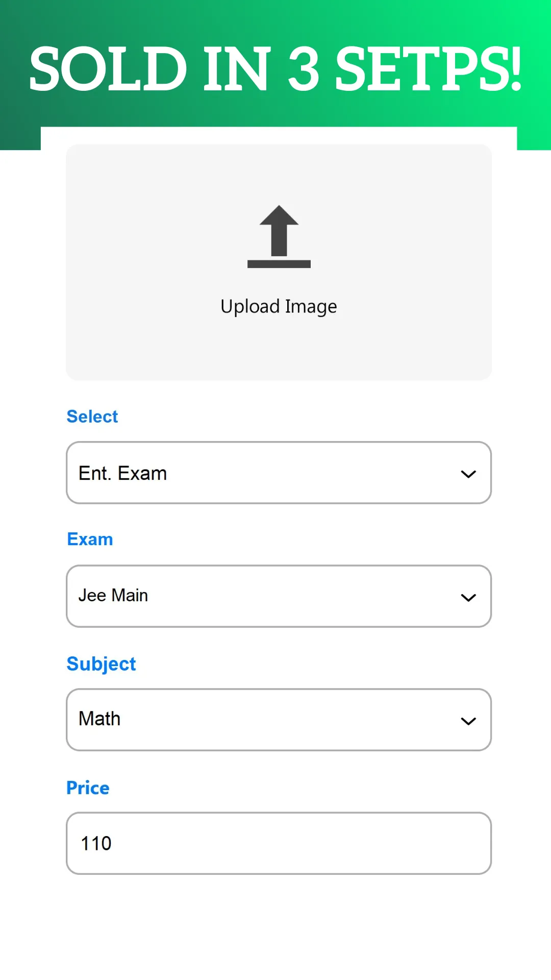Click the horizontal bar under the upload arrow

coord(279,264)
